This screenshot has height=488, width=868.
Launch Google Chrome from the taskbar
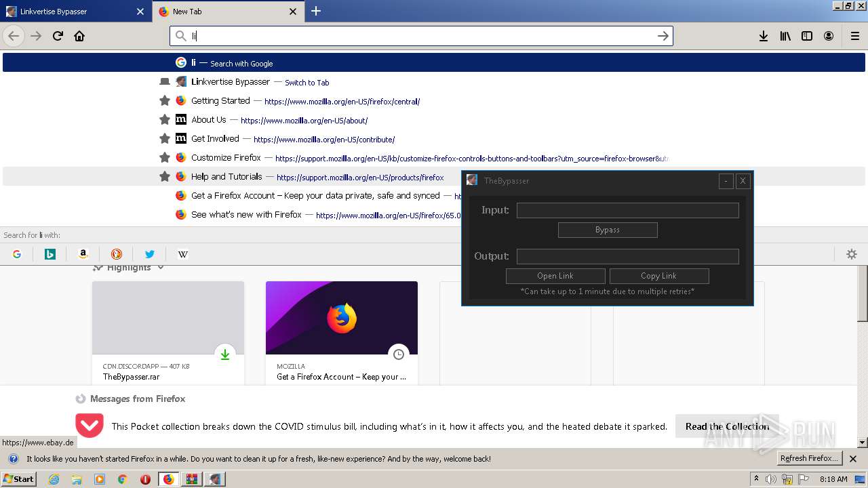(x=122, y=479)
